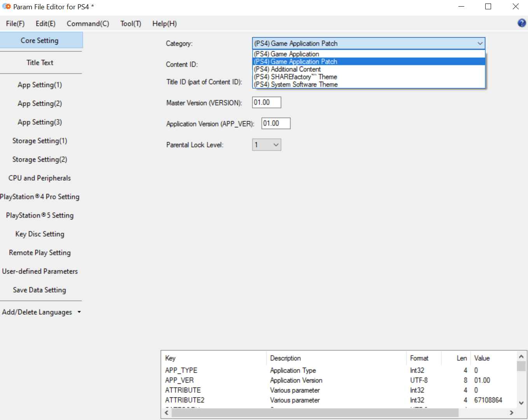The height and width of the screenshot is (420, 528).
Task: Click the UTF-8 format cell
Action: coord(419,380)
